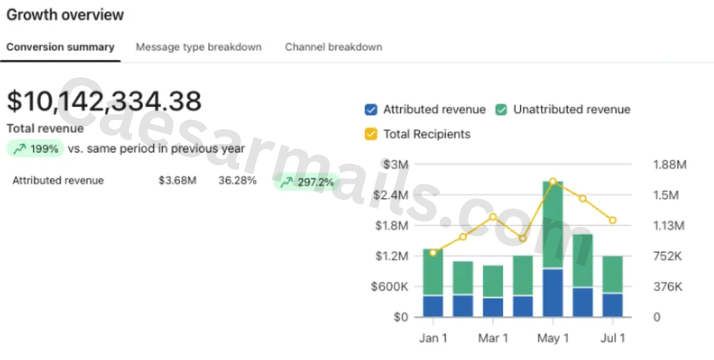The width and height of the screenshot is (714, 360).
Task: Click the 199% growth trend arrow icon
Action: pos(20,149)
